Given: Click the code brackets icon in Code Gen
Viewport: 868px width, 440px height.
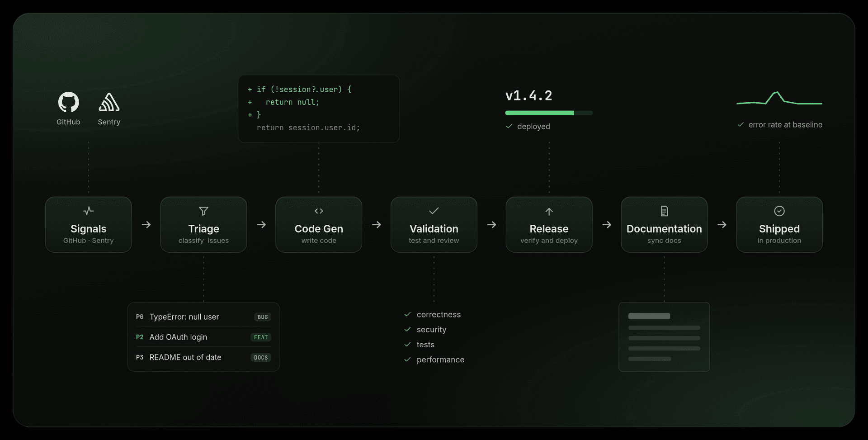Looking at the screenshot, I should coord(319,211).
